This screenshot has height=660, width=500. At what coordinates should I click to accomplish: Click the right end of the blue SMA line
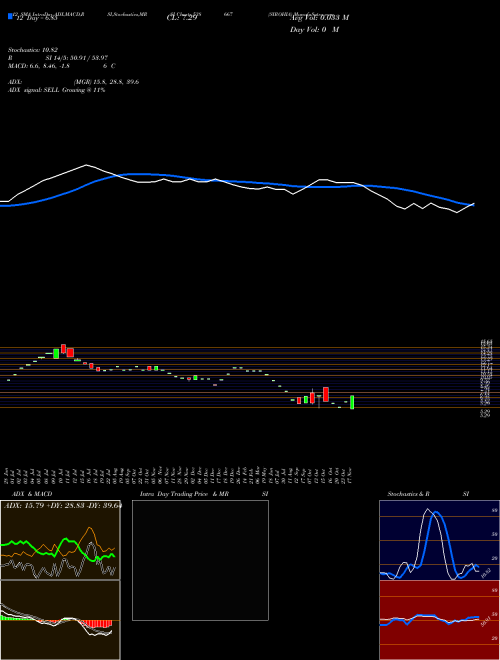tap(472, 205)
